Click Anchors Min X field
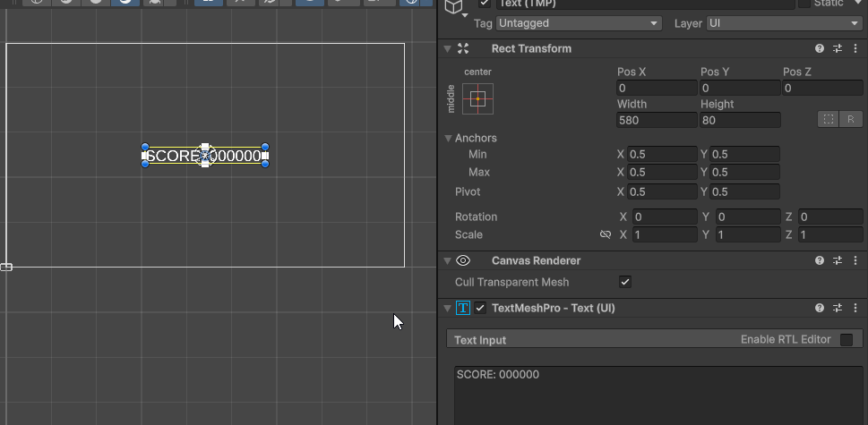Image resolution: width=868 pixels, height=425 pixels. click(662, 154)
